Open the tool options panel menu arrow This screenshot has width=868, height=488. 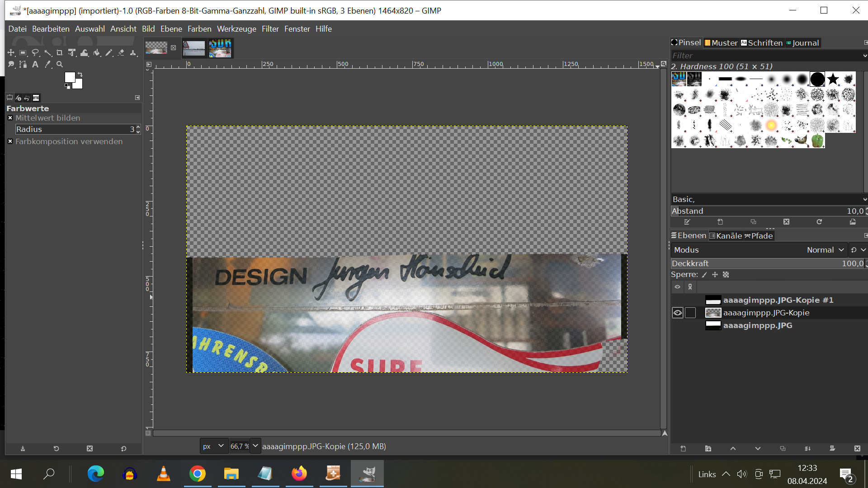click(x=137, y=98)
